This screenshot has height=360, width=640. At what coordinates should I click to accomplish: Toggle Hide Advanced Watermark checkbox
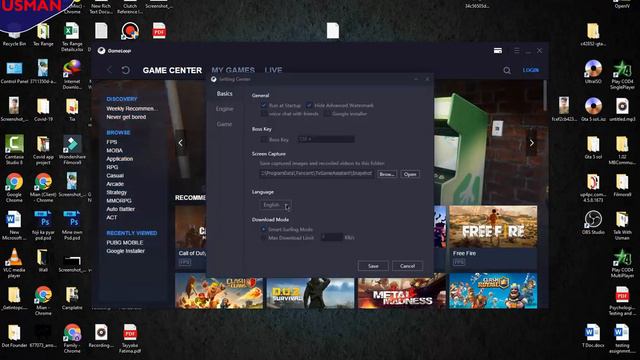coord(309,105)
